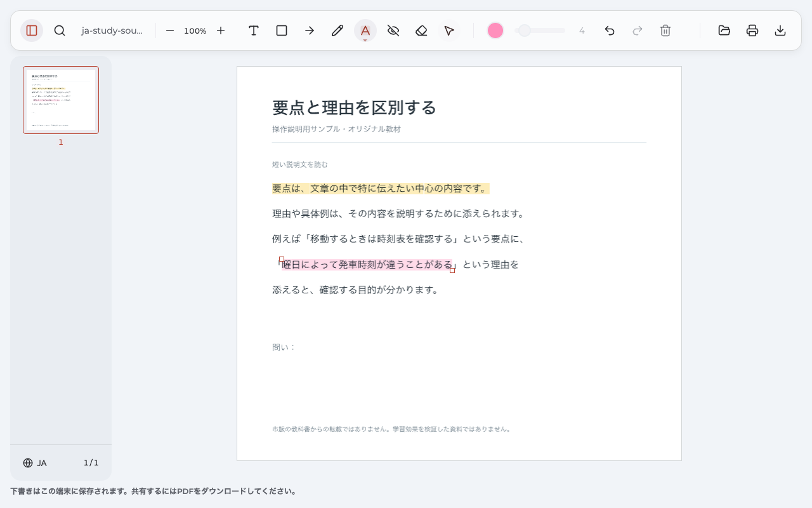Click subtitle 操作説明用サンプル・オリジナル教材
Viewport: 812px width, 508px height.
click(x=336, y=129)
